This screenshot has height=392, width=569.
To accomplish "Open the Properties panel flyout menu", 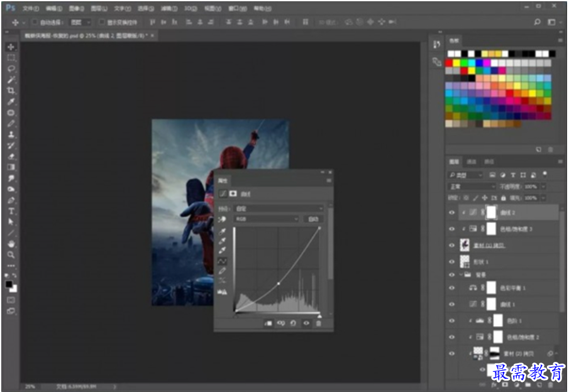I will point(329,180).
